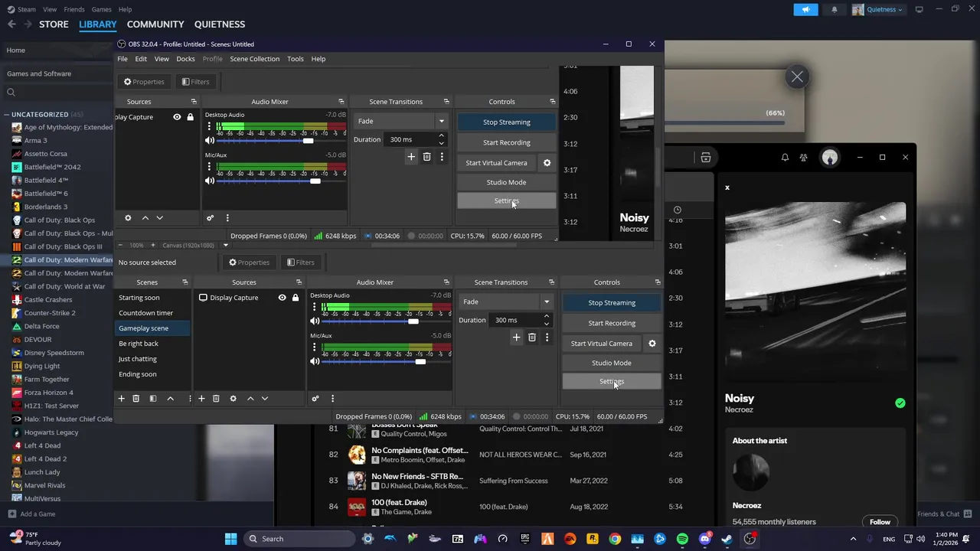Click the Windows Start button
This screenshot has height=551, width=980.
click(230, 539)
